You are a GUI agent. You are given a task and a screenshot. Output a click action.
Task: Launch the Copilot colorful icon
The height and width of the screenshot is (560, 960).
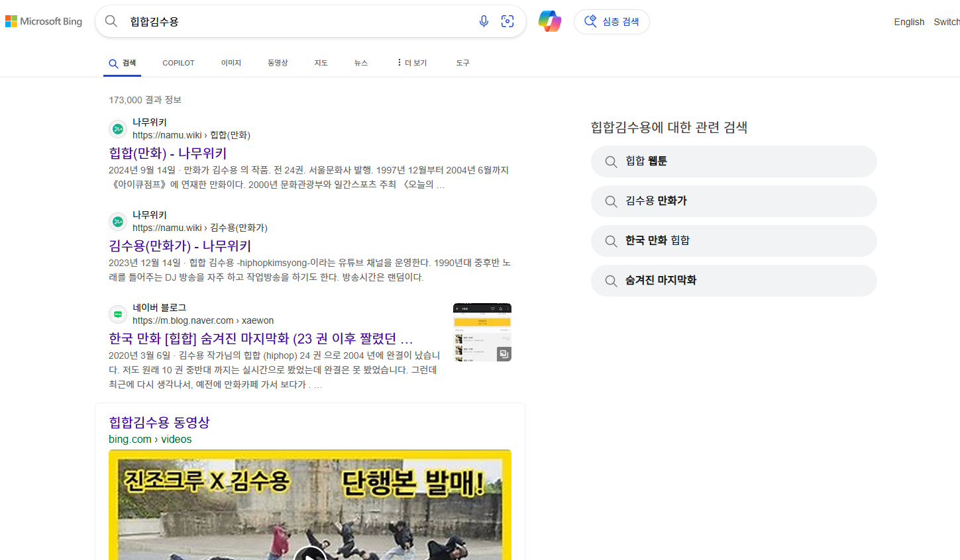coord(549,21)
